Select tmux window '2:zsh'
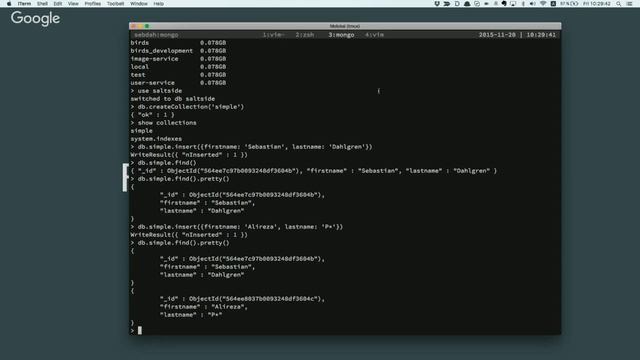This screenshot has height=360, width=640. tap(305, 35)
